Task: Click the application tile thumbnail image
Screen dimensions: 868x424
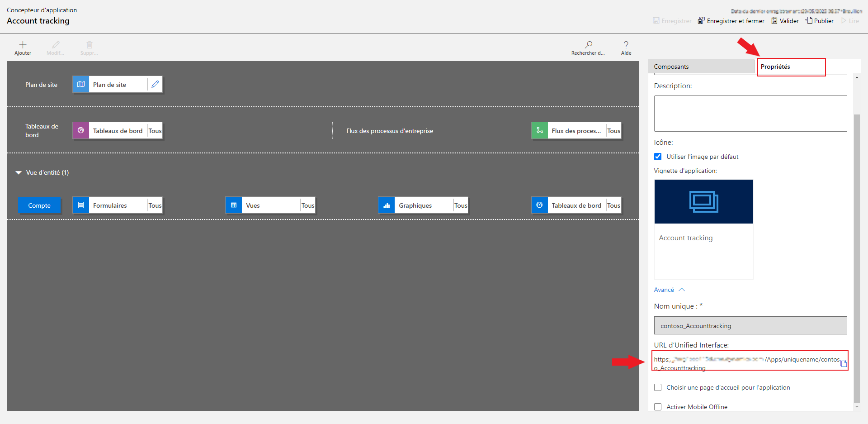Action: (x=704, y=201)
